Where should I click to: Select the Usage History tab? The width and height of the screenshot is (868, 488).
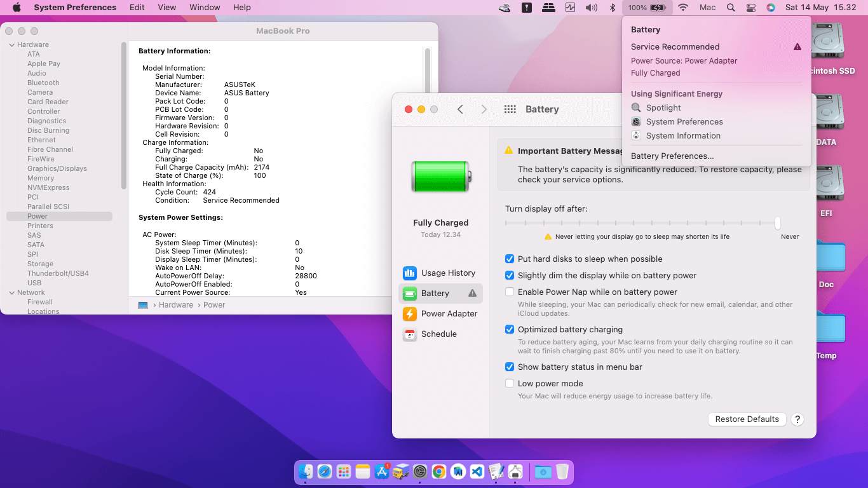pos(441,273)
